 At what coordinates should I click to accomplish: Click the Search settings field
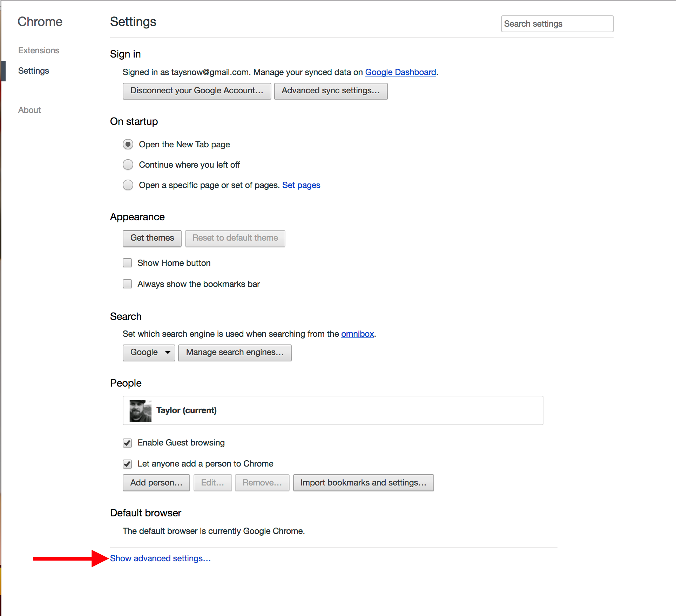click(x=557, y=24)
